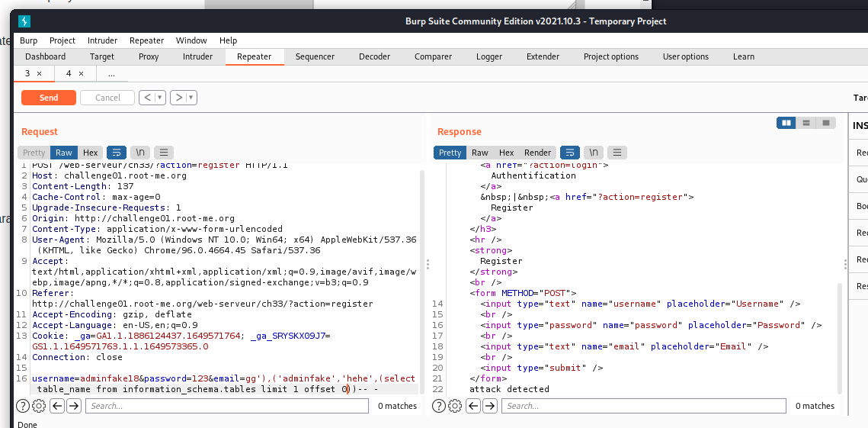Open the Repeater menu
Screen dimensions: 868x428
point(146,40)
